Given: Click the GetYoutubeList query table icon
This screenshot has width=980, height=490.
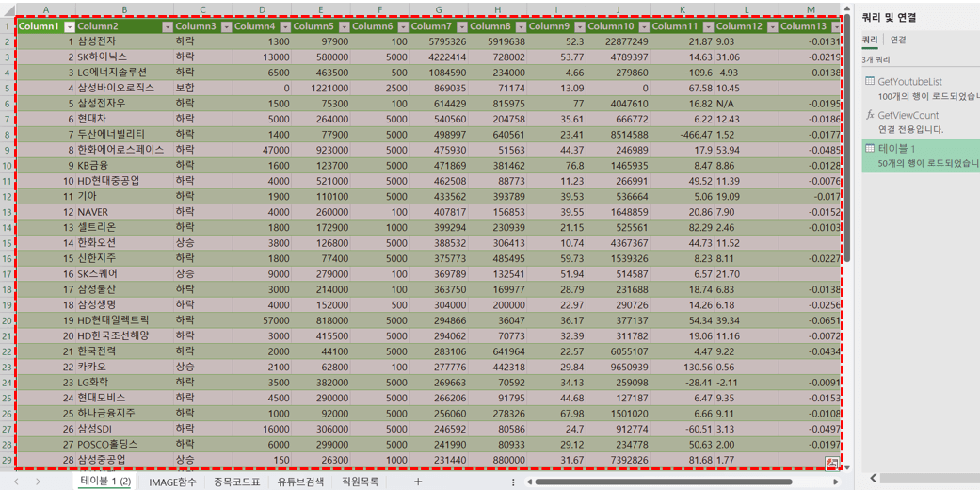Looking at the screenshot, I should click(x=870, y=82).
